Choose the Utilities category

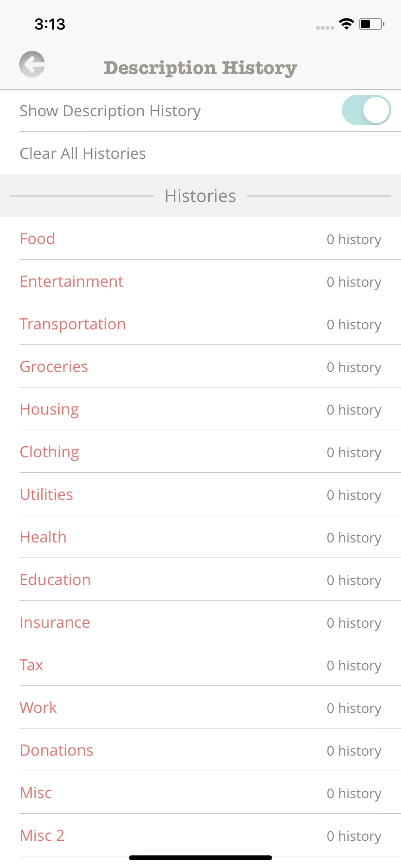pyautogui.click(x=200, y=494)
